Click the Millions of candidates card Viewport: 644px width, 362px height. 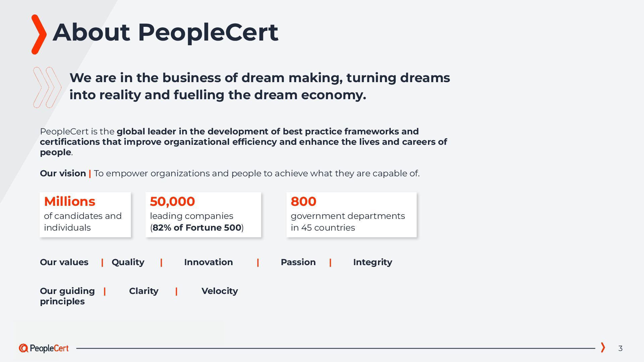tap(85, 215)
